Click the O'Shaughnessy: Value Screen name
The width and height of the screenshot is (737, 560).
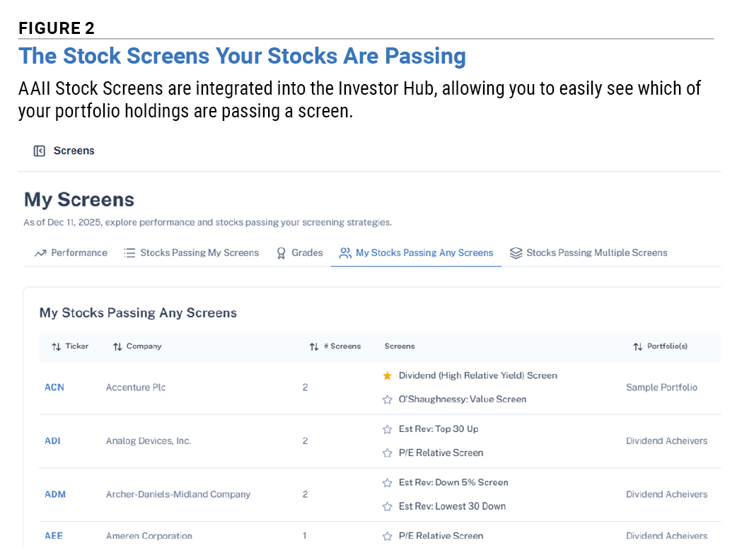463,399
